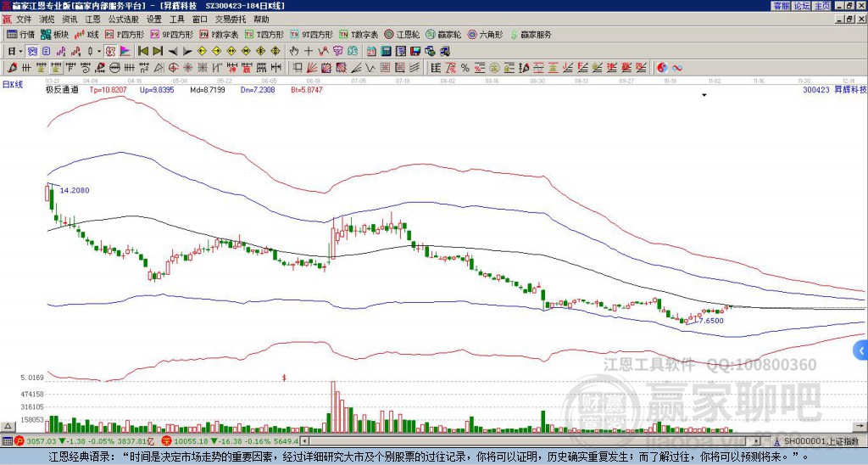This screenshot has height=465, width=868.
Task: Click the horizontal scrollbar left arrow
Action: point(305,441)
